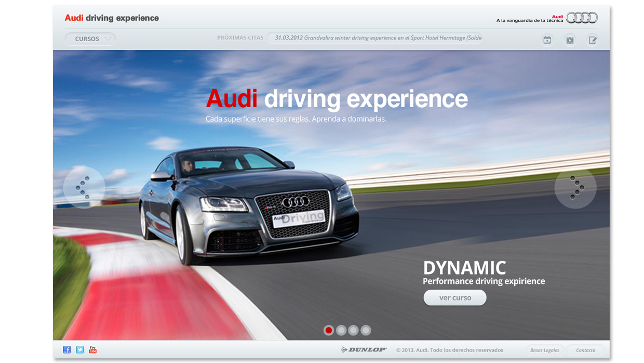The height and width of the screenshot is (363, 644).
Task: Select the second slide indicator dot
Action: (x=341, y=330)
